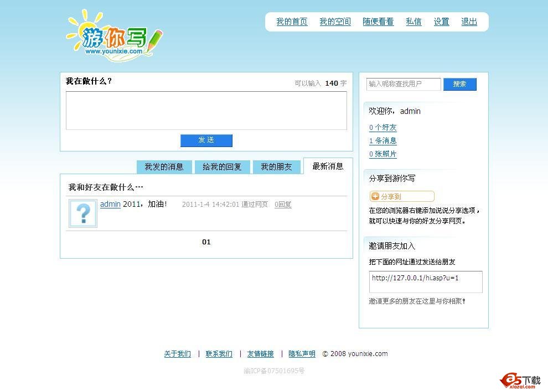This screenshot has width=548, height=392.
Task: Click the 0回复 reply link
Action: tap(283, 205)
